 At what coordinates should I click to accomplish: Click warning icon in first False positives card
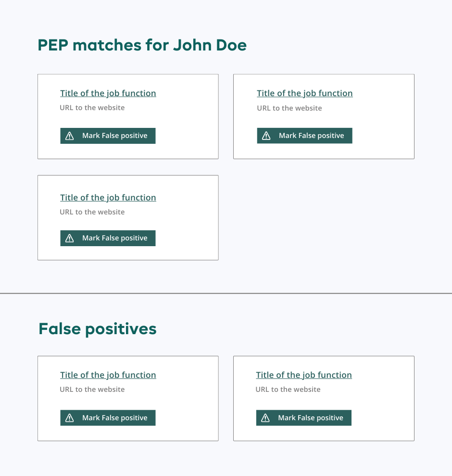[x=70, y=418]
